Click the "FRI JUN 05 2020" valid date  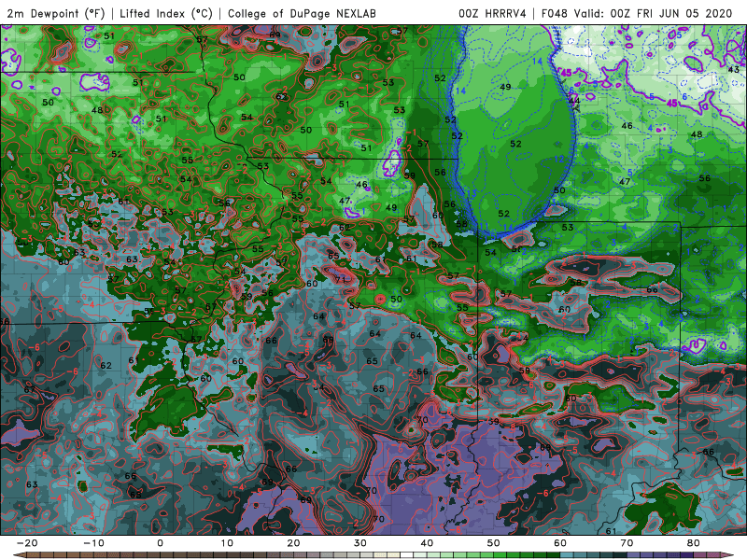(684, 13)
